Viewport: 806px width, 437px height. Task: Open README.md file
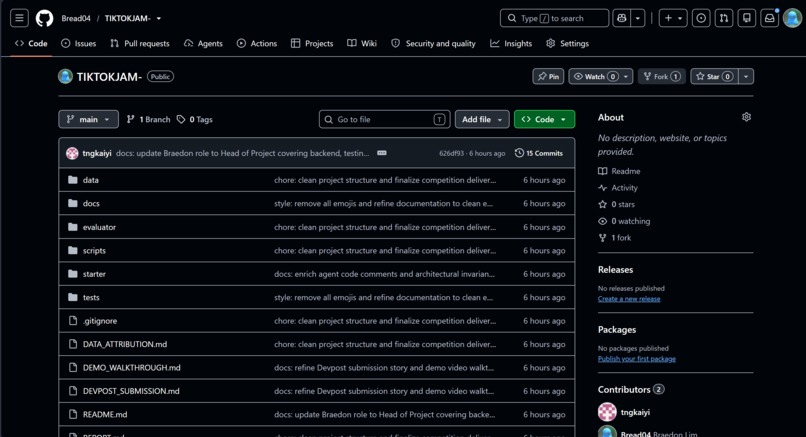tap(105, 414)
